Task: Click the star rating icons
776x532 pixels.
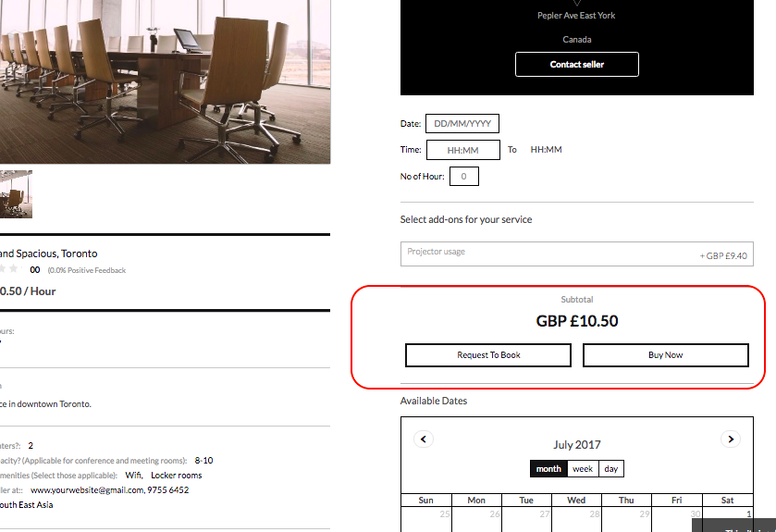Action: pos(9,269)
